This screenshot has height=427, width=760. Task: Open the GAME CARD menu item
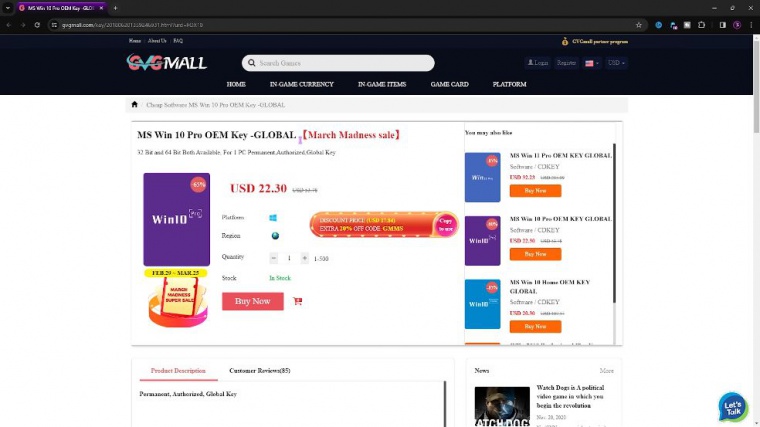pos(449,84)
